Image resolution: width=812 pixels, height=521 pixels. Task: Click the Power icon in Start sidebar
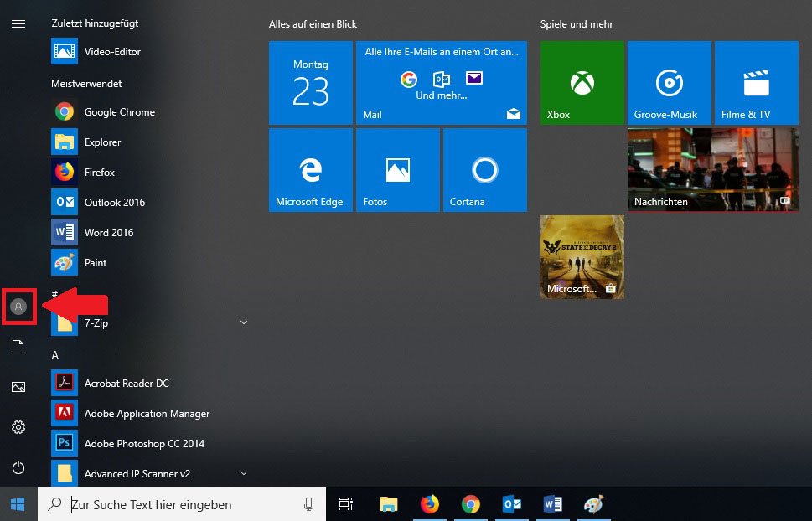tap(18, 467)
